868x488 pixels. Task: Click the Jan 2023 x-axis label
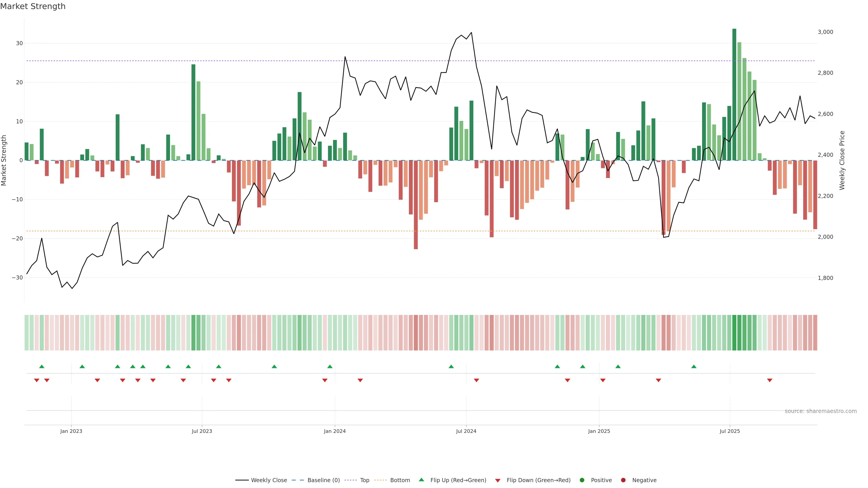[x=71, y=431]
